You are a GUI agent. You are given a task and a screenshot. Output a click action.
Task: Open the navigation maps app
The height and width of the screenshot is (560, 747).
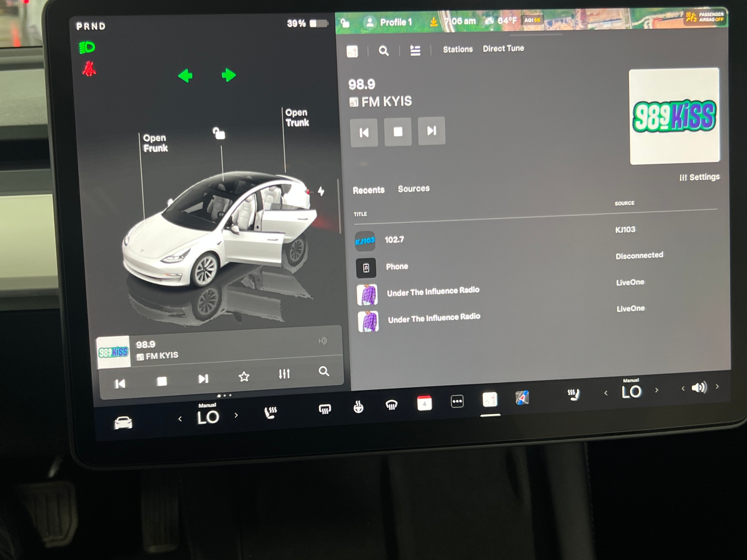coord(522,398)
